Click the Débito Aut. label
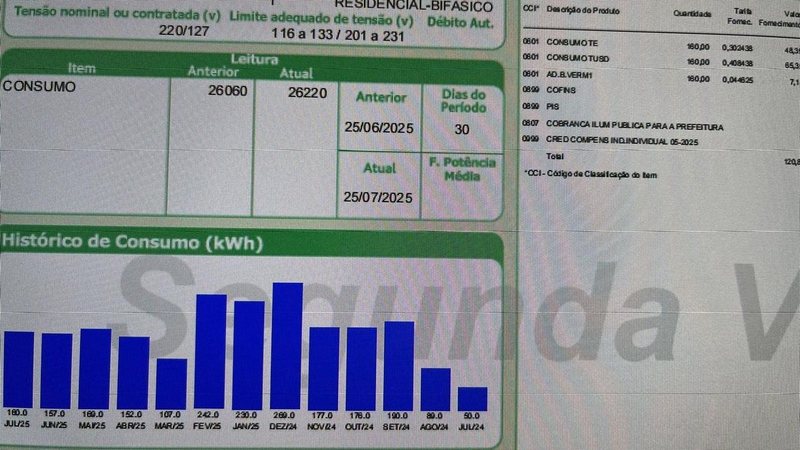 [460, 23]
